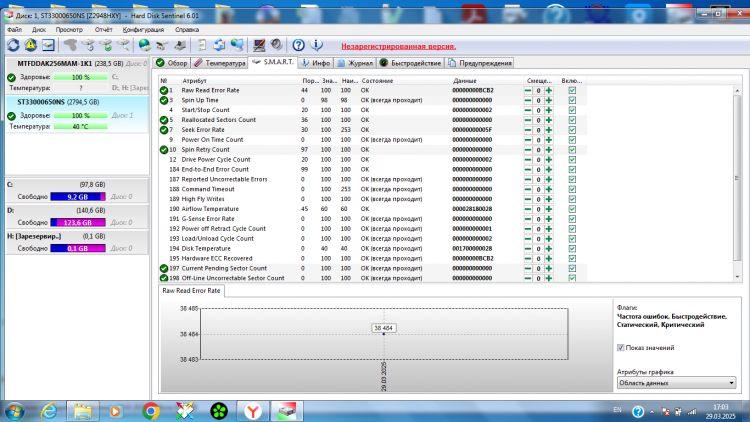Click the Windows Start button
This screenshot has width=750, height=422.
pyautogui.click(x=14, y=411)
